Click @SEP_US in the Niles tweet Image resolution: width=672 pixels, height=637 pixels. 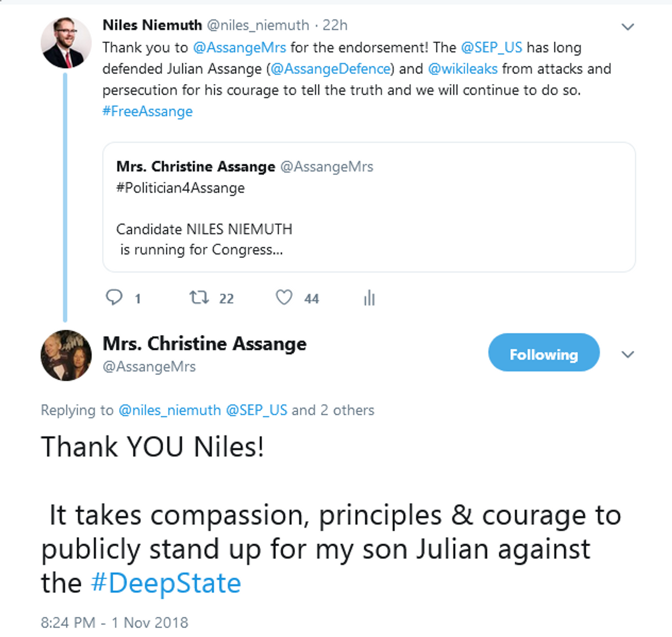coord(491,48)
